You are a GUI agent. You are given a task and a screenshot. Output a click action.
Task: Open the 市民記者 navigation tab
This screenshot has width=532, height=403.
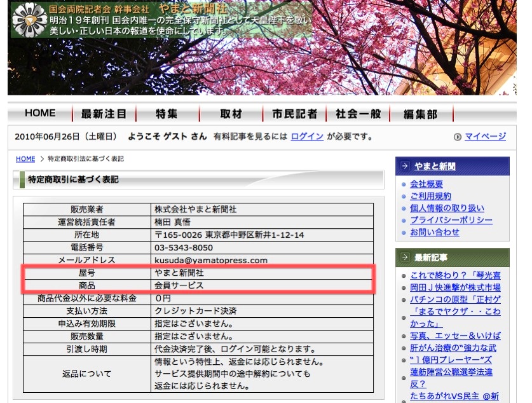pos(294,114)
